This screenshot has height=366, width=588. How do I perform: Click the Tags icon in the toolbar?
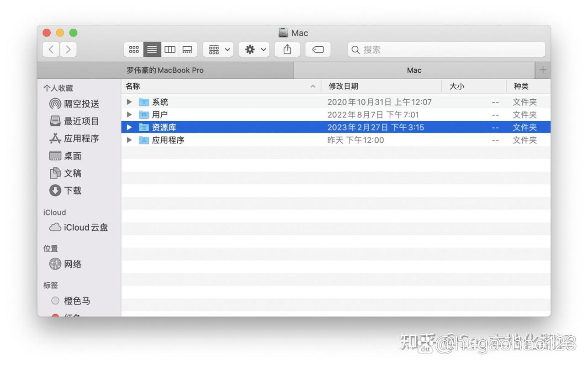coord(318,49)
